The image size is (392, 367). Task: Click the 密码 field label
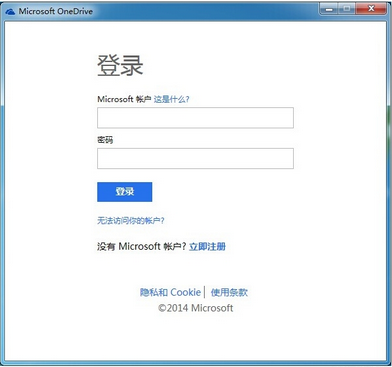point(105,140)
